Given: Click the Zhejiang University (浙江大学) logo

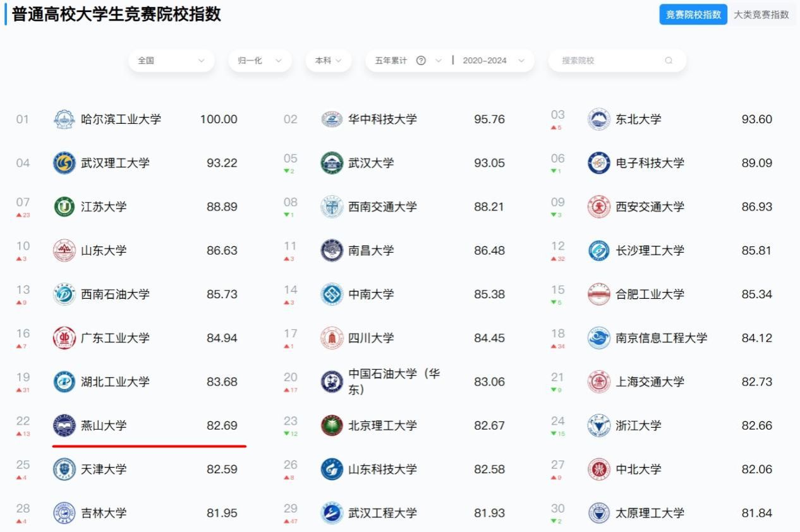Looking at the screenshot, I should 598,426.
